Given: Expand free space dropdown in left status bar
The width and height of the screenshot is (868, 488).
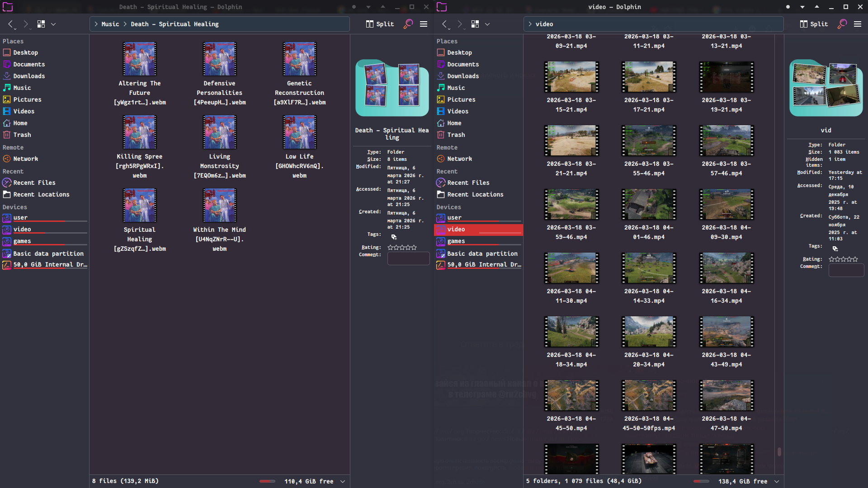Looking at the screenshot, I should (343, 481).
